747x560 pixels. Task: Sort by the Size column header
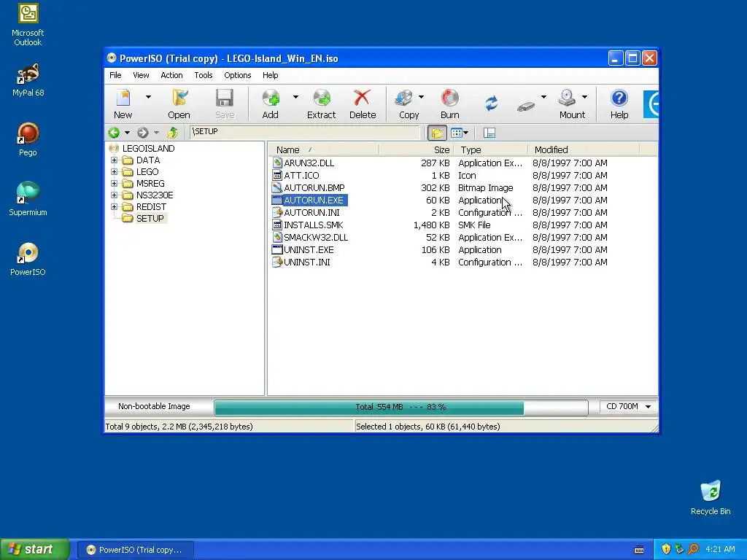point(416,149)
